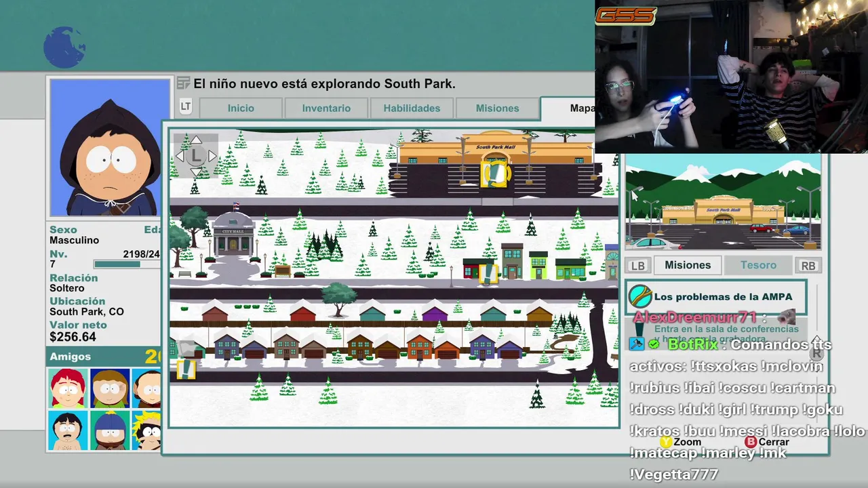Screen dimensions: 868x488
Task: Switch to the Habilidades tab
Action: pyautogui.click(x=412, y=108)
